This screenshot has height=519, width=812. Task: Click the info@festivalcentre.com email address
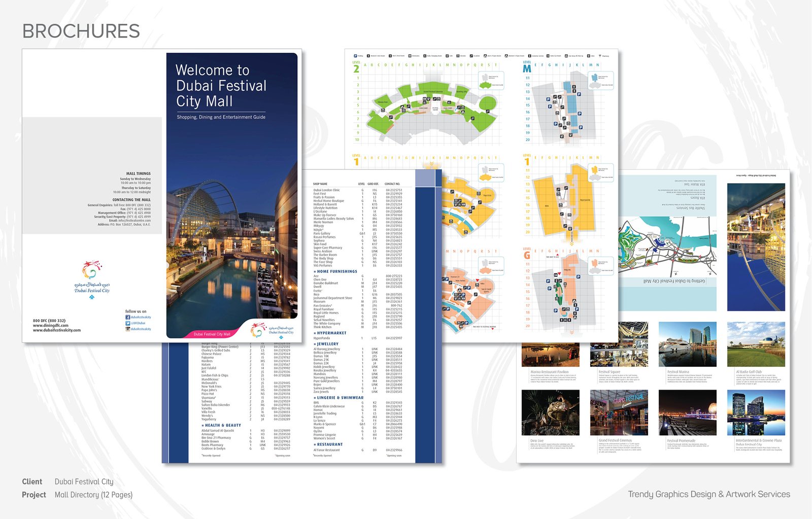click(134, 221)
